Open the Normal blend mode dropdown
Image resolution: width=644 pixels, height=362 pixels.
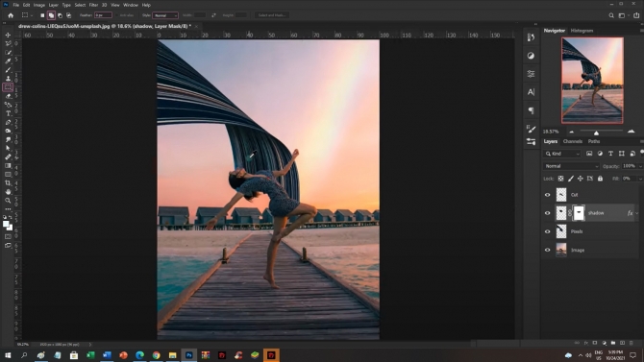[571, 166]
